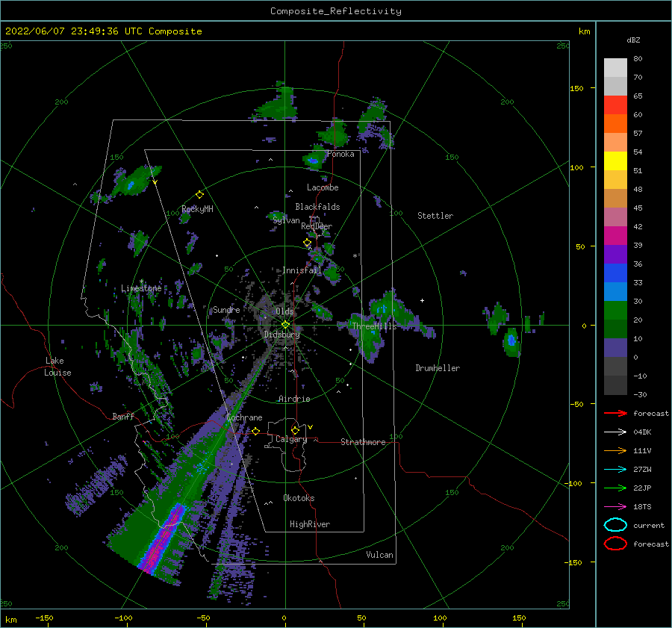This screenshot has width=672, height=628.
Task: Select the red 65 dBZ color swatch
Action: tap(615, 105)
